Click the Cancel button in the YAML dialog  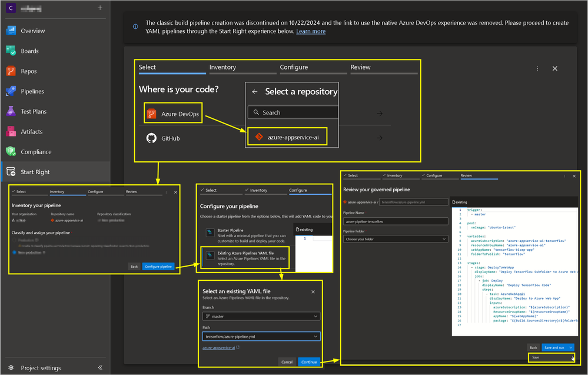pyautogui.click(x=287, y=362)
